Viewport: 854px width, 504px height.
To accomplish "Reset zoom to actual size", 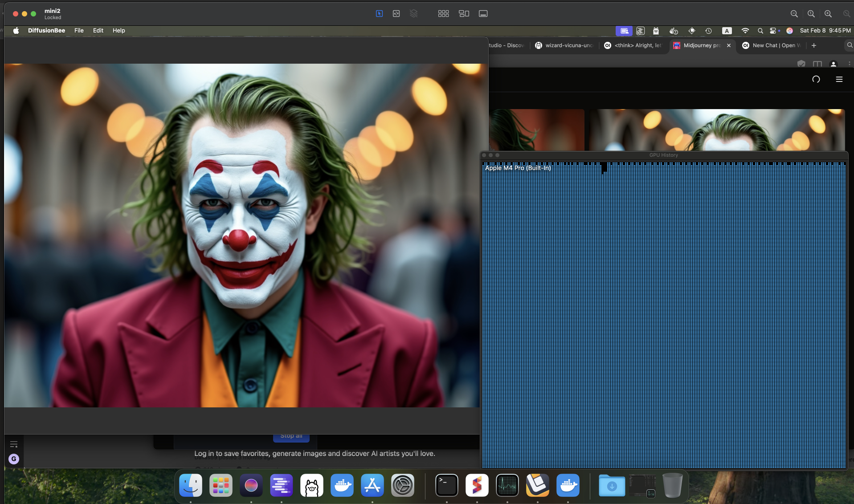I will (x=811, y=14).
